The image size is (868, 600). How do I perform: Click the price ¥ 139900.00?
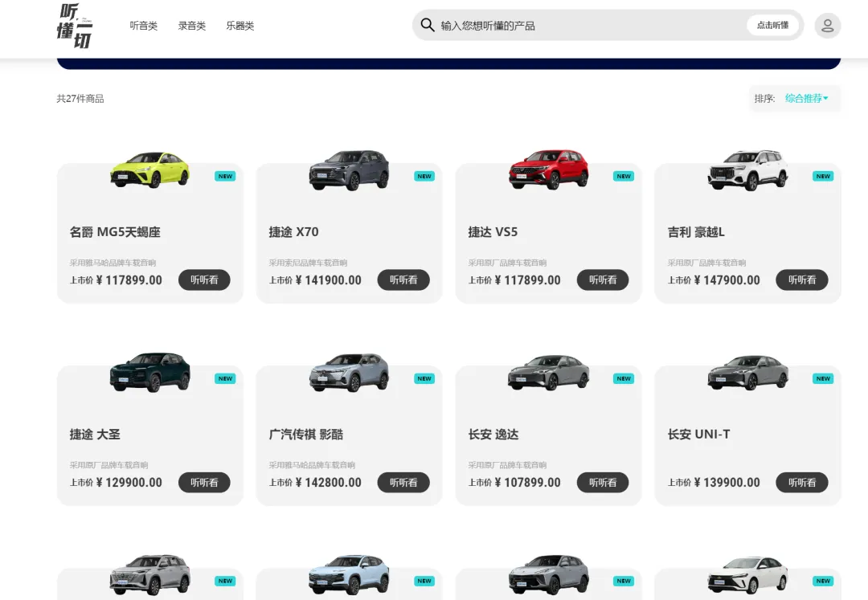click(x=727, y=483)
